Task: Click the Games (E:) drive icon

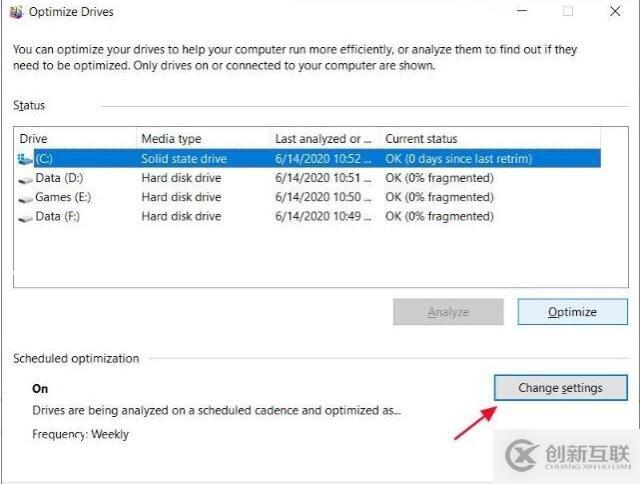Action: pyautogui.click(x=26, y=197)
